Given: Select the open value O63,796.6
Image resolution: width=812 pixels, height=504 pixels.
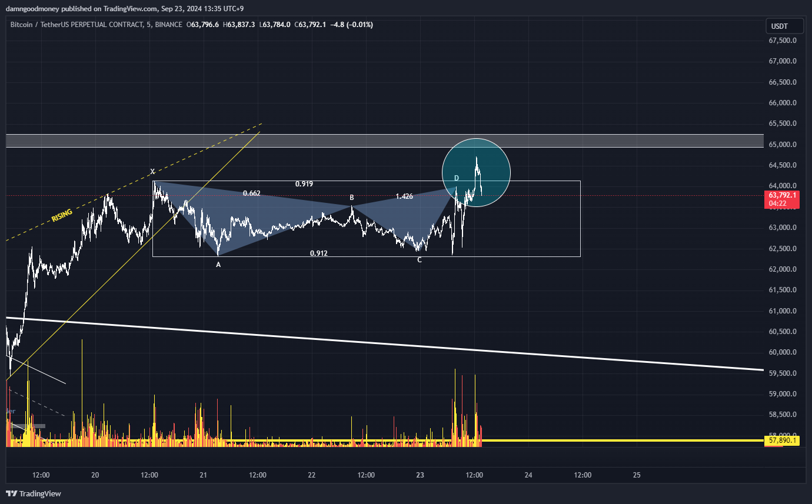Looking at the screenshot, I should (x=203, y=25).
